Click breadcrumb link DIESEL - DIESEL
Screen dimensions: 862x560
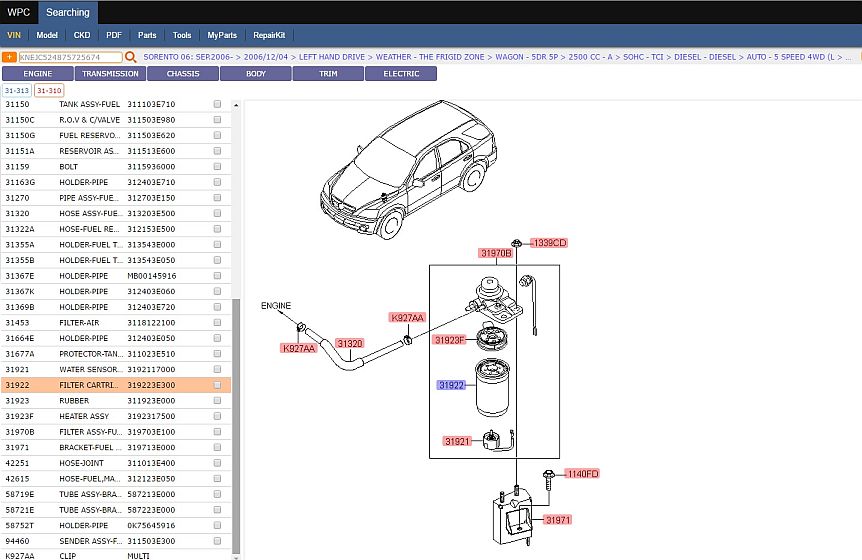click(705, 57)
